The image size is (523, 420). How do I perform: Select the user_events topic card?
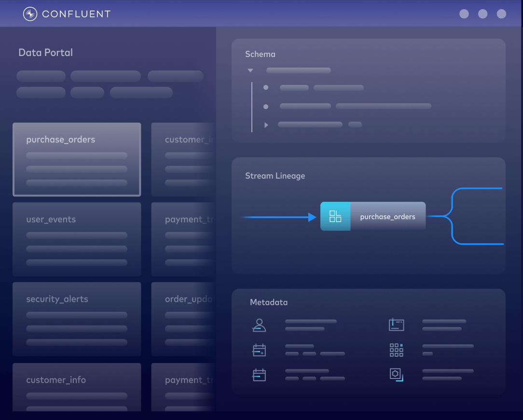(x=77, y=239)
